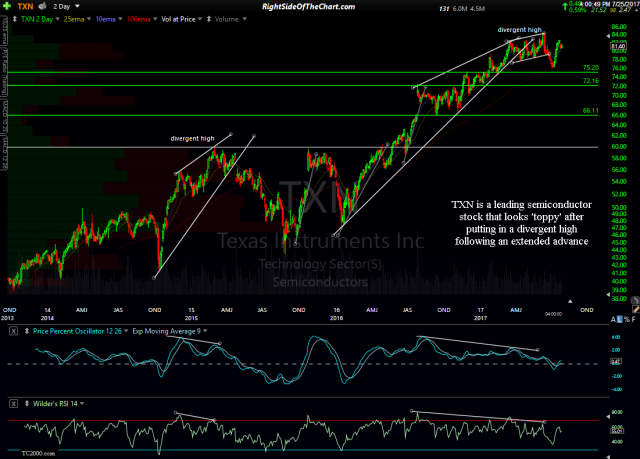Click the move arrows icon on the RSI pane
The width and height of the screenshot is (640, 459).
pyautogui.click(x=27, y=401)
